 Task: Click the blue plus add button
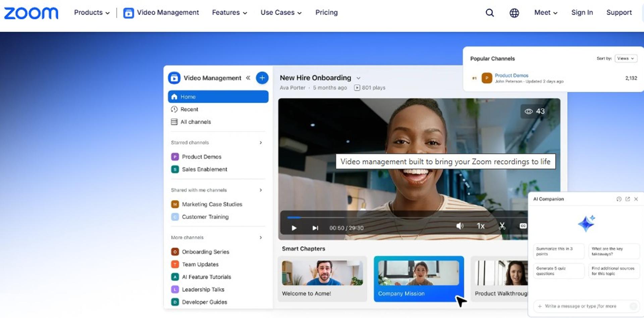pyautogui.click(x=262, y=78)
